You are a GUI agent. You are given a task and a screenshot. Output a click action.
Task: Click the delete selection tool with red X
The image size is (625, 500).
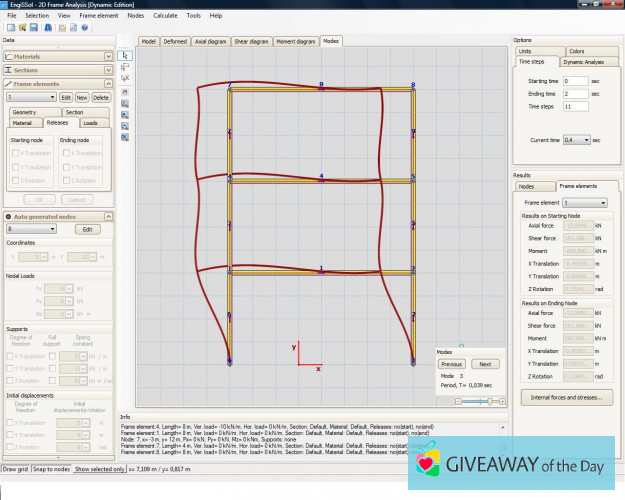pos(125,78)
